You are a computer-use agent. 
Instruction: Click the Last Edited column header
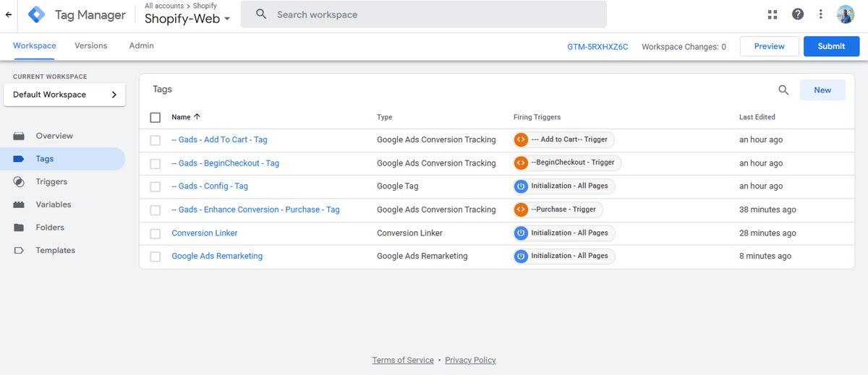point(757,117)
